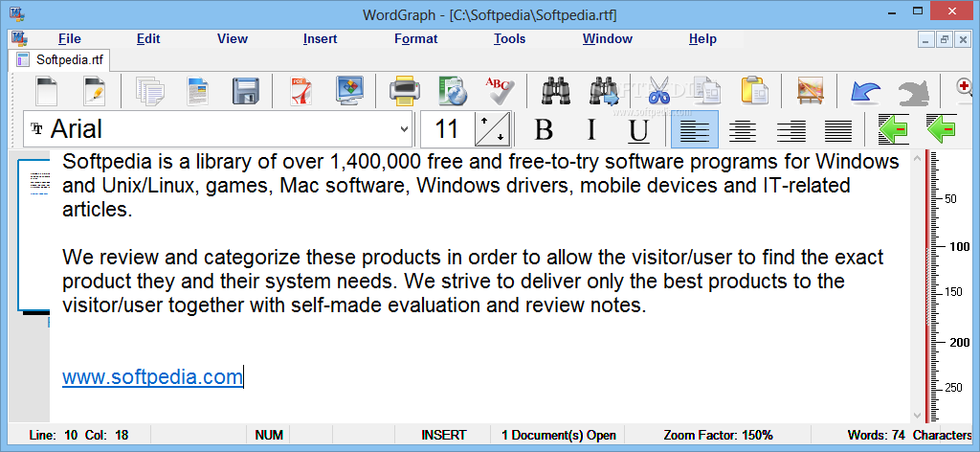The image size is (980, 452).
Task: Click the word "articles." in the document
Action: point(97,210)
